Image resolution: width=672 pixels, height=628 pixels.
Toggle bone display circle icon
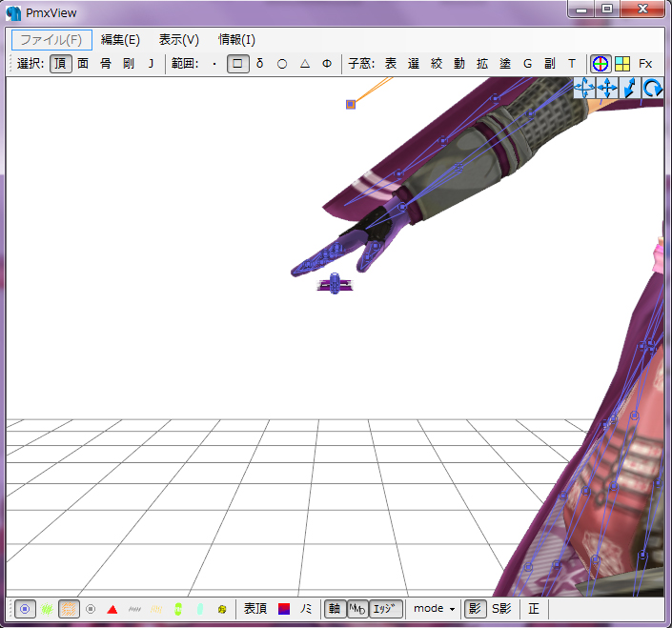coord(91,609)
